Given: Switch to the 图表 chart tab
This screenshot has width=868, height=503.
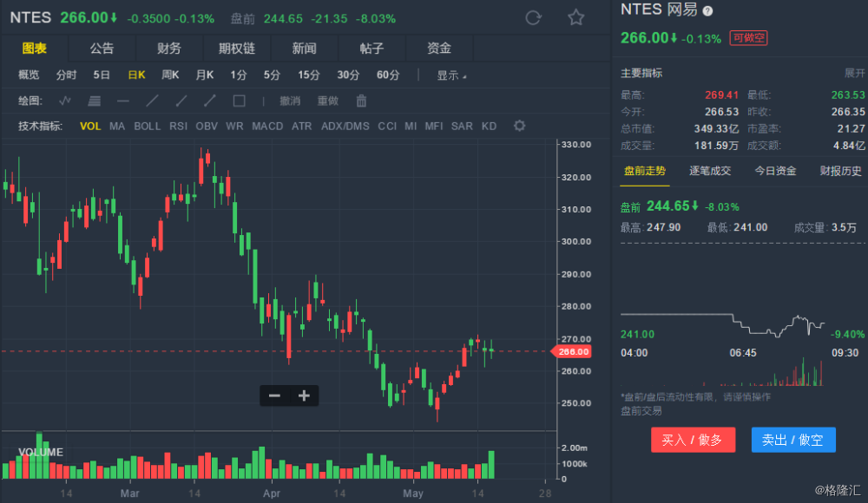Looking at the screenshot, I should coord(35,49).
